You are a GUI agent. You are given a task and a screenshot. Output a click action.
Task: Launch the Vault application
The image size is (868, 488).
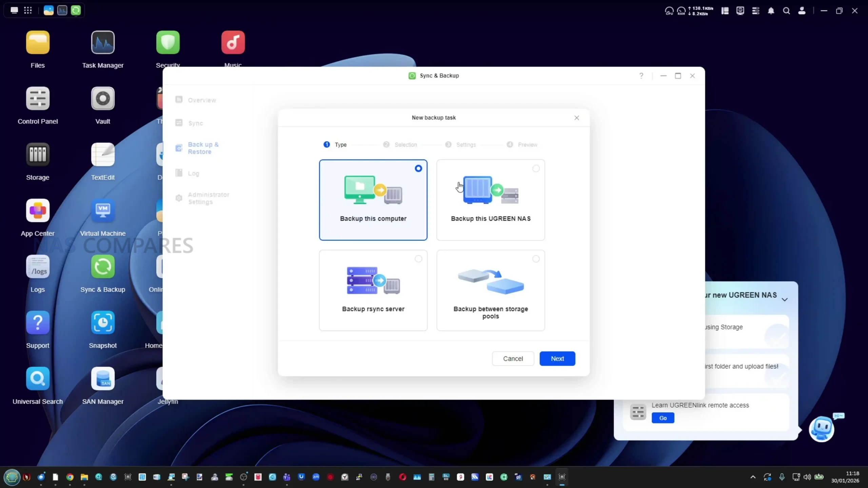[103, 99]
